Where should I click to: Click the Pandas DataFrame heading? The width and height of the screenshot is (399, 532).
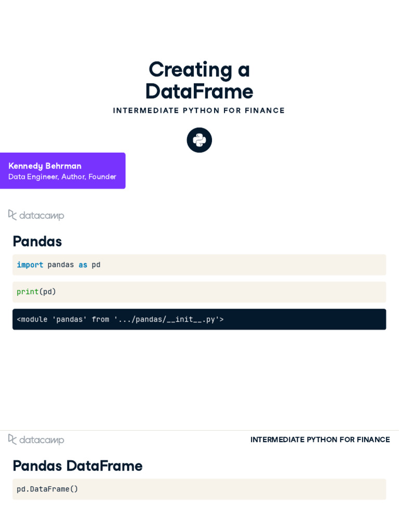tap(77, 465)
